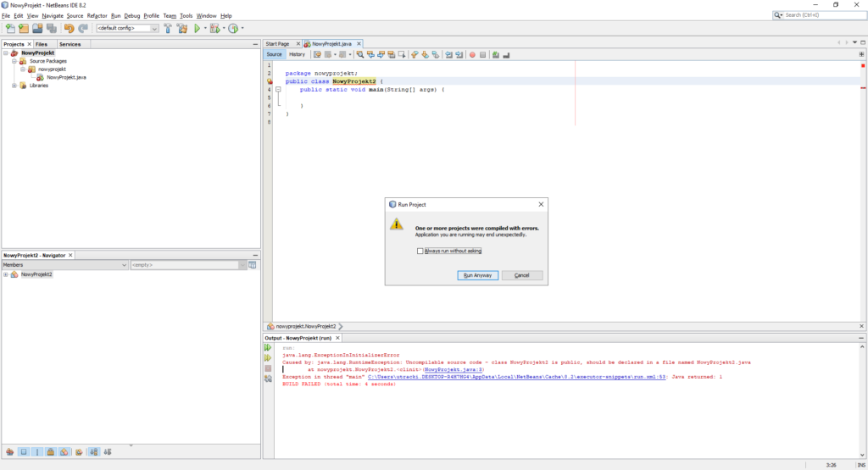Click the red macro record button in editor toolbar
This screenshot has height=470, width=868.
472,54
